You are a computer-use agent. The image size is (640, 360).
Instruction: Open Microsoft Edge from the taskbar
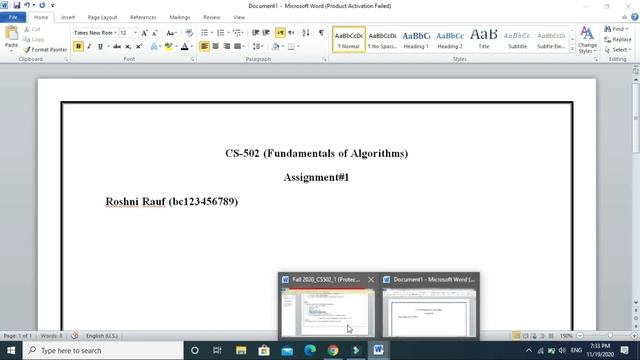310,350
